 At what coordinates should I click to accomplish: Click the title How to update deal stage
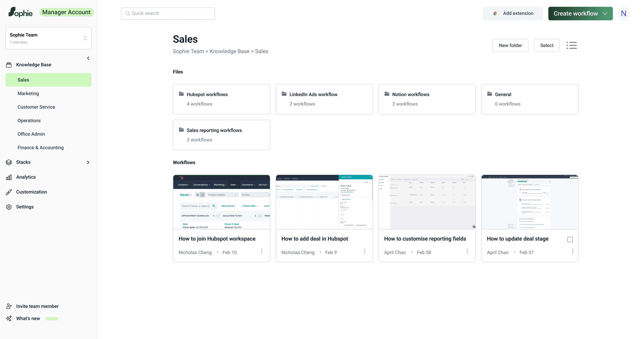[518, 239]
